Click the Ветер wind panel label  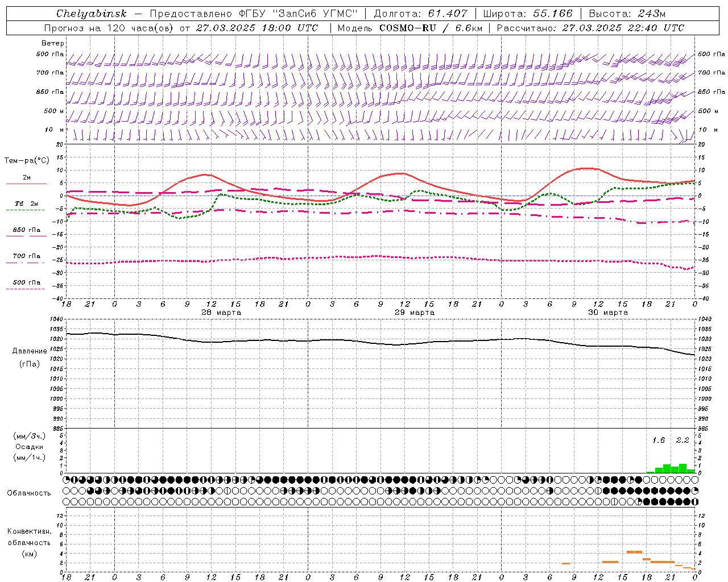point(53,43)
